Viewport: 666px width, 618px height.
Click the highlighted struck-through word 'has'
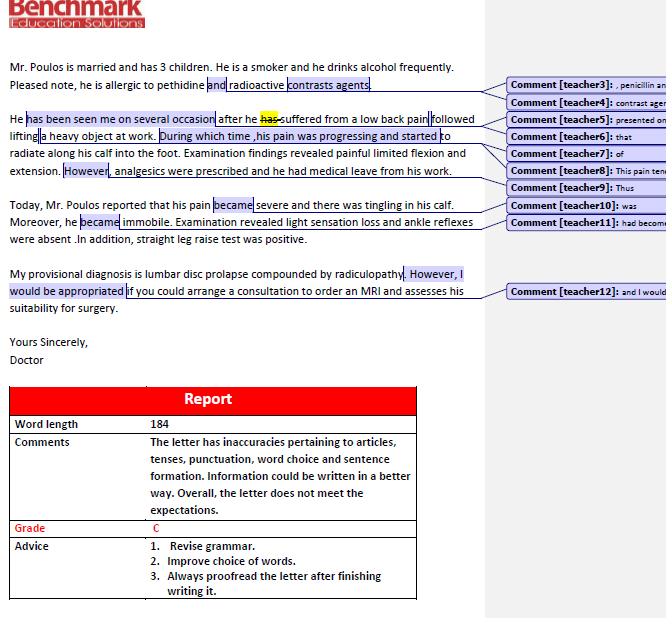(269, 119)
